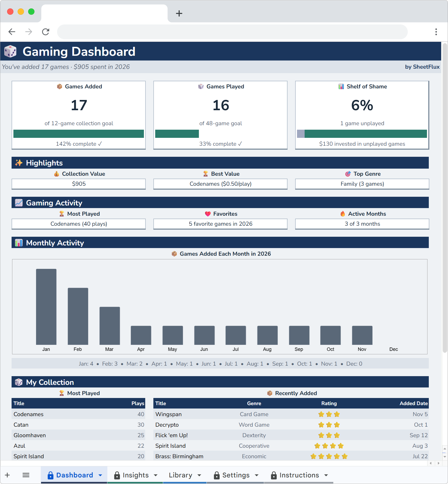Screen dimensions: 448x484
Task: Click the dice icon beside Gaming Dashboard title
Action: 10,52
